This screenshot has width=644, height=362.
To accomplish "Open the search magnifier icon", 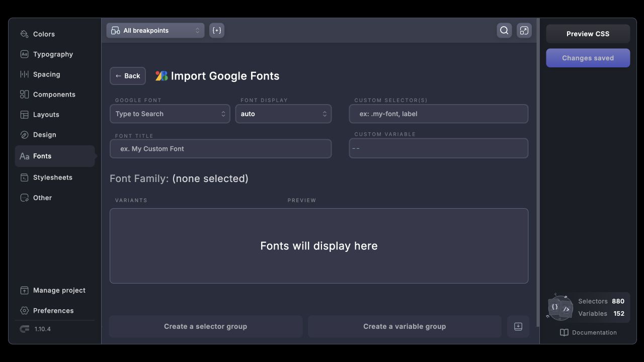I will [x=504, y=30].
